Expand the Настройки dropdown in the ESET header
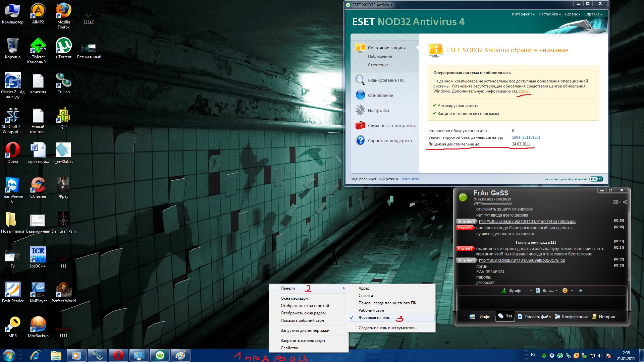 [549, 14]
